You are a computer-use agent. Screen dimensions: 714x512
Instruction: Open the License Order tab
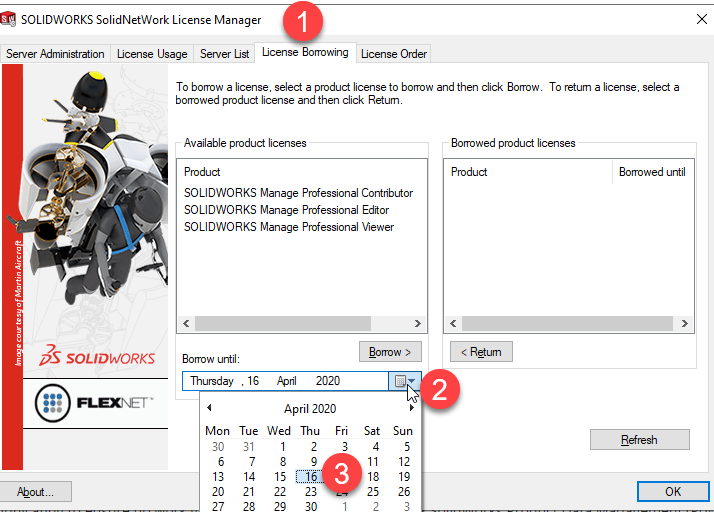pyautogui.click(x=394, y=54)
